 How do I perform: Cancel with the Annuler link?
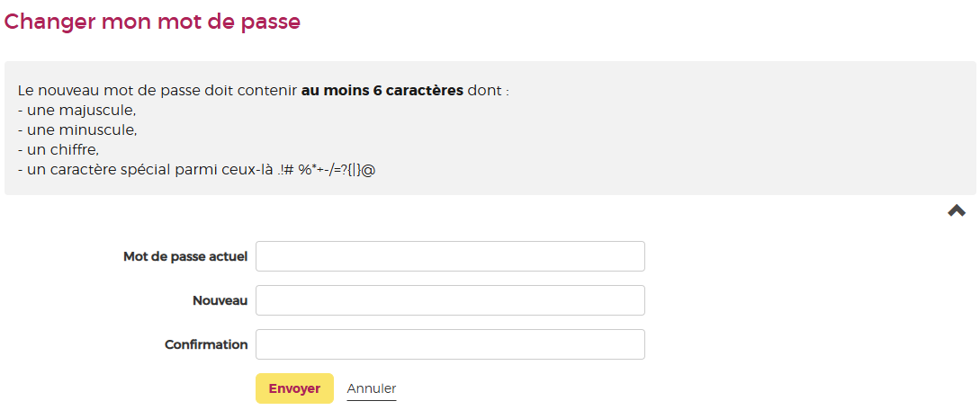(x=371, y=388)
